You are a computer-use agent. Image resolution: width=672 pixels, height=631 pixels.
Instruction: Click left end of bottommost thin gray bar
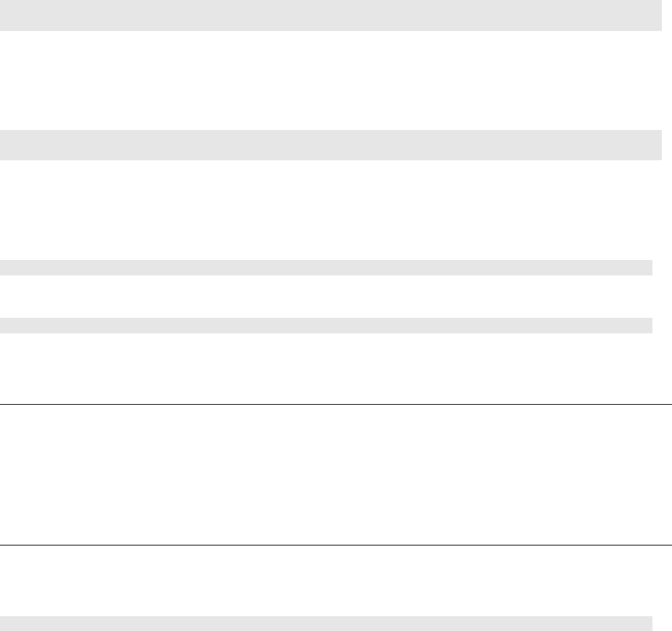(x=5, y=623)
